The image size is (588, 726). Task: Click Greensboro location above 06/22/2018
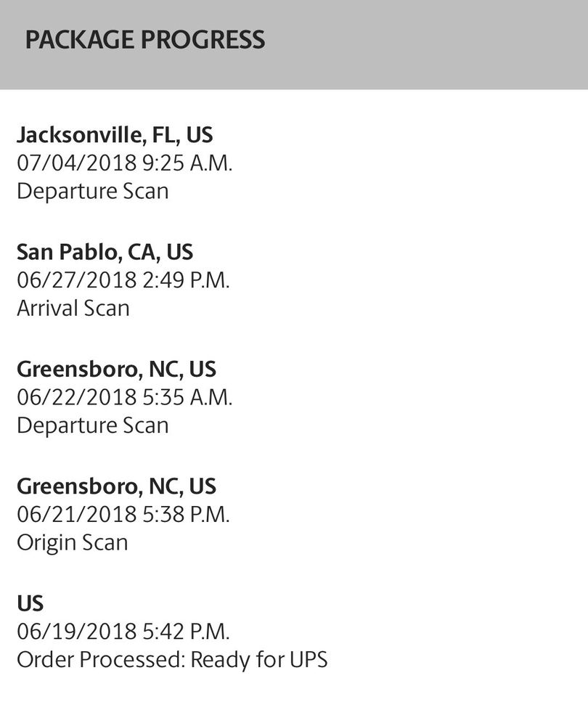coord(116,369)
